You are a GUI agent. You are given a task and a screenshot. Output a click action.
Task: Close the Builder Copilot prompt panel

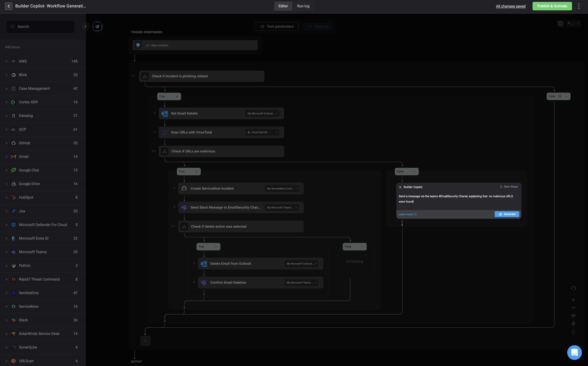(400, 187)
